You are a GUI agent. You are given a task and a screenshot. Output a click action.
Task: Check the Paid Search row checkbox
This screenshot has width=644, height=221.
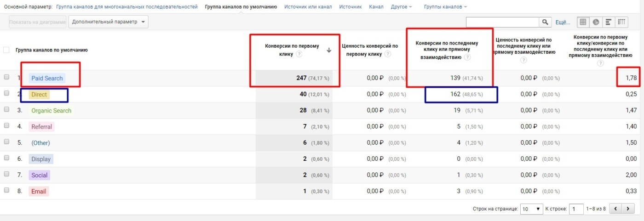[x=6, y=78]
